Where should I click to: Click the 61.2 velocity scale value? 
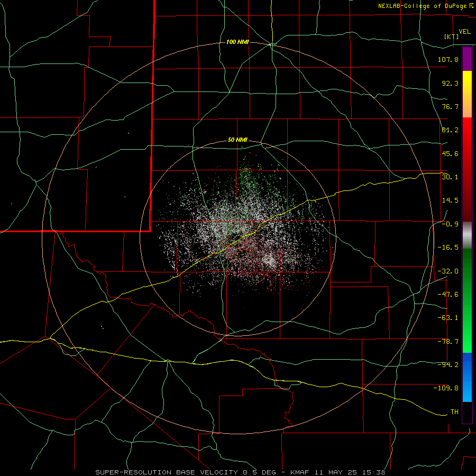450,130
